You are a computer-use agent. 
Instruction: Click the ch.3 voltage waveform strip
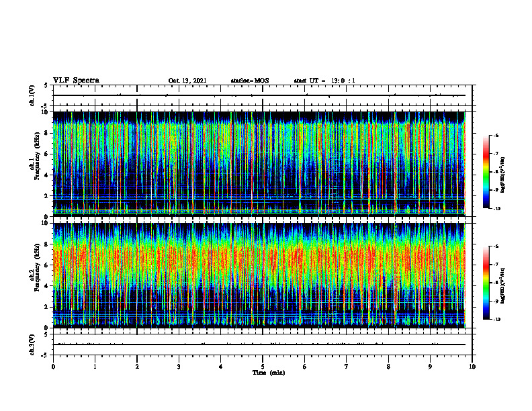263,345
